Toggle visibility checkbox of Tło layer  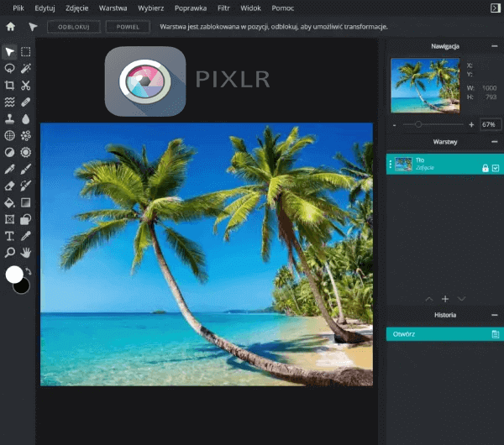496,168
